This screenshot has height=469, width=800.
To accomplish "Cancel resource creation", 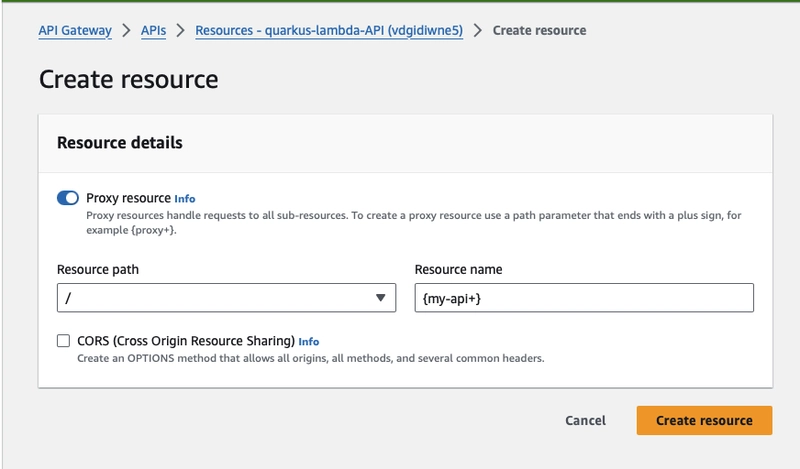I will tap(585, 421).
